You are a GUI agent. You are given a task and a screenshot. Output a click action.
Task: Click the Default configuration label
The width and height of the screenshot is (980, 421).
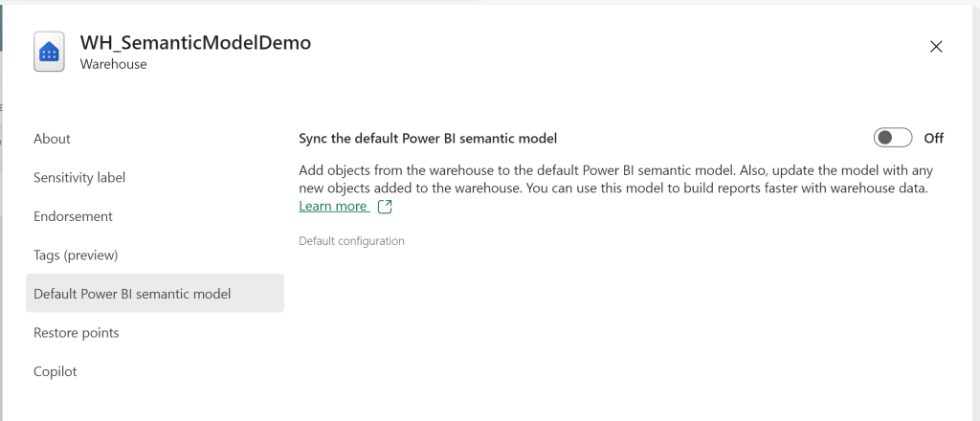(x=351, y=241)
